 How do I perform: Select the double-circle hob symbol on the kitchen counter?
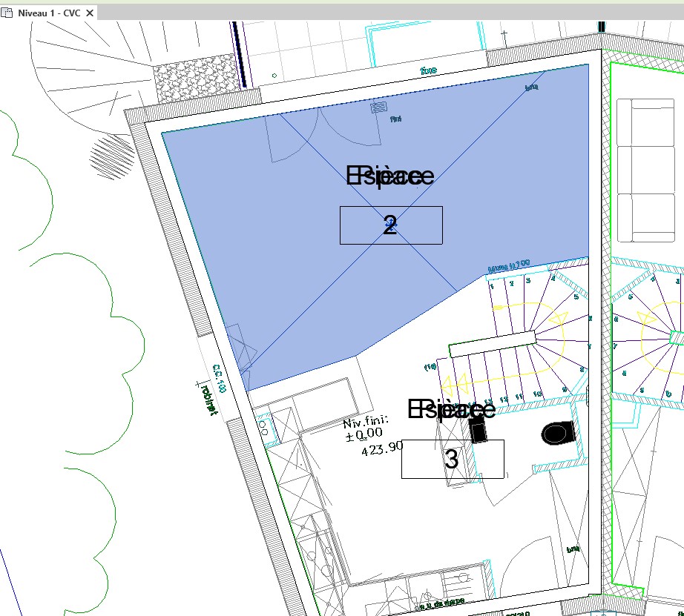coord(263,428)
